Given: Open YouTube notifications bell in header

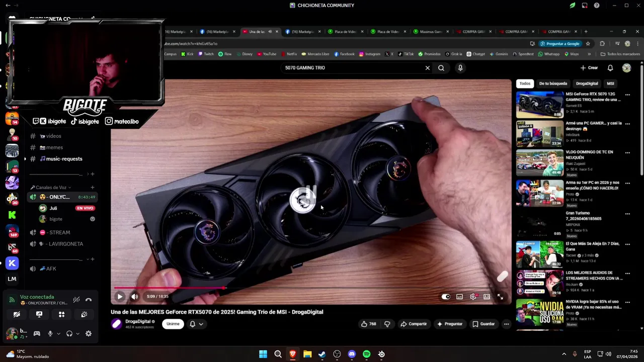Looking at the screenshot, I should coord(610,68).
